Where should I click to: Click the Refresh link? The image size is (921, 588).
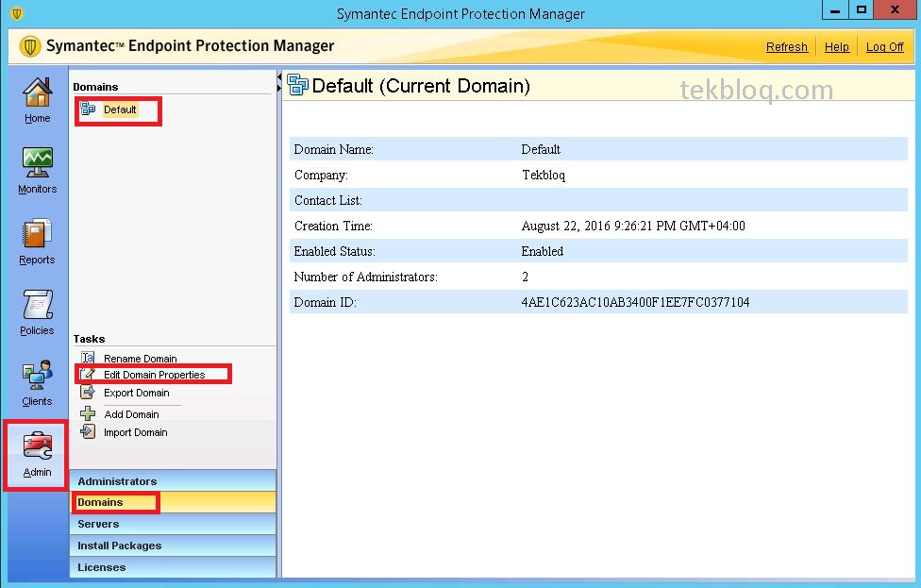pos(786,47)
